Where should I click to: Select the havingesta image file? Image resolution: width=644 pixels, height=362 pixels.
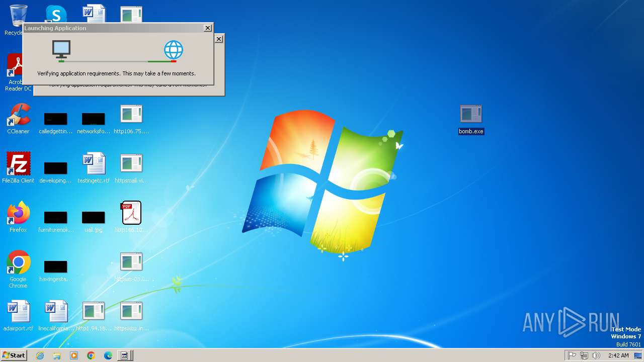point(56,271)
